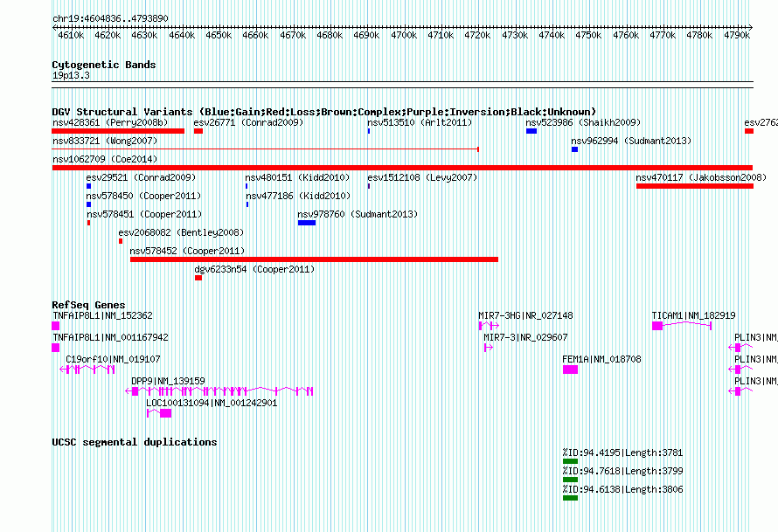Select segmental duplication %ID:94.4195|Length:3781

click(x=622, y=453)
